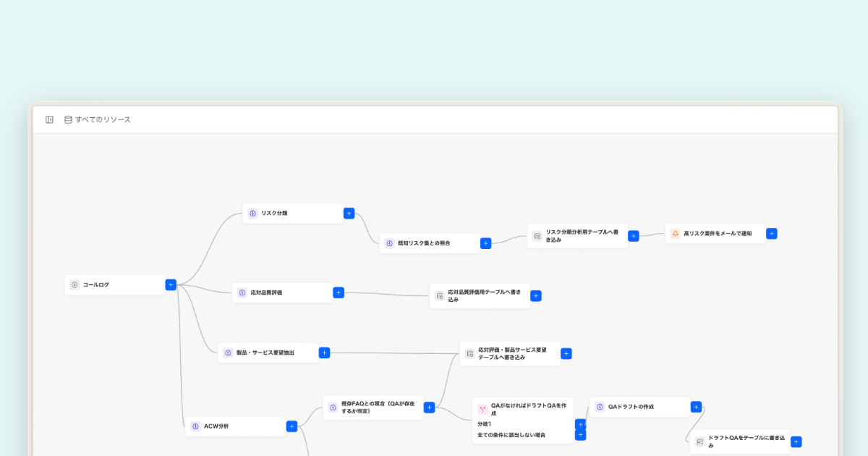Select the 応対品質評価 node
Viewport: 868px width, 456px height.
click(x=283, y=292)
